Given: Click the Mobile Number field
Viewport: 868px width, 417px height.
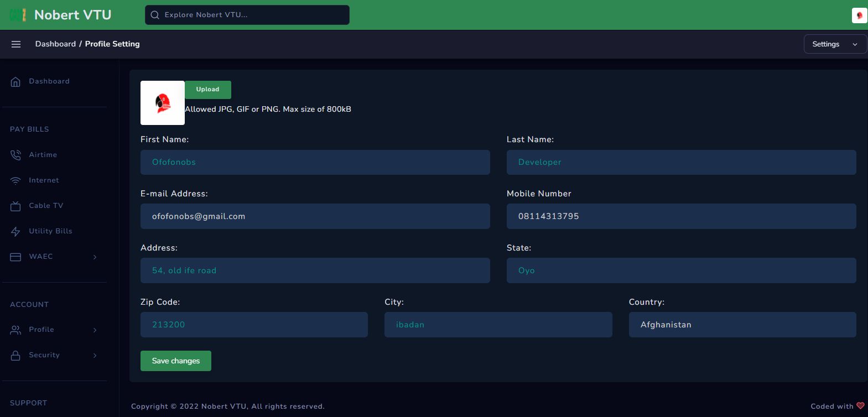Looking at the screenshot, I should click(682, 216).
